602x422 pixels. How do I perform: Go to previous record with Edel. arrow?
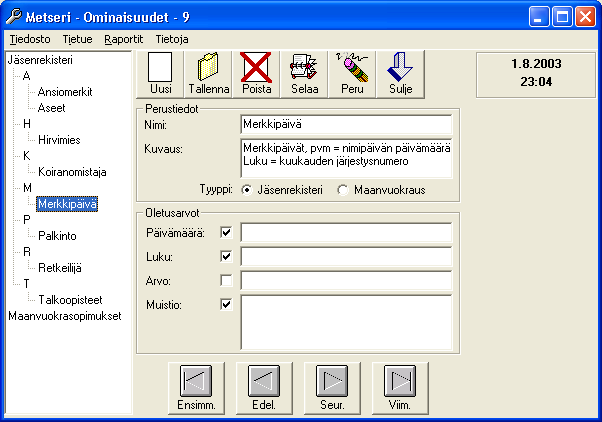click(x=264, y=388)
